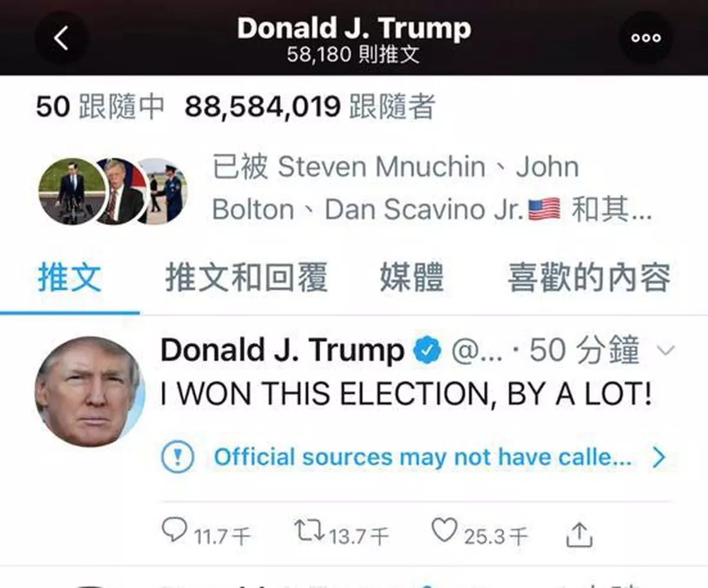The width and height of the screenshot is (708, 588).
Task: Tap the reply speech bubble icon
Action: point(174,530)
